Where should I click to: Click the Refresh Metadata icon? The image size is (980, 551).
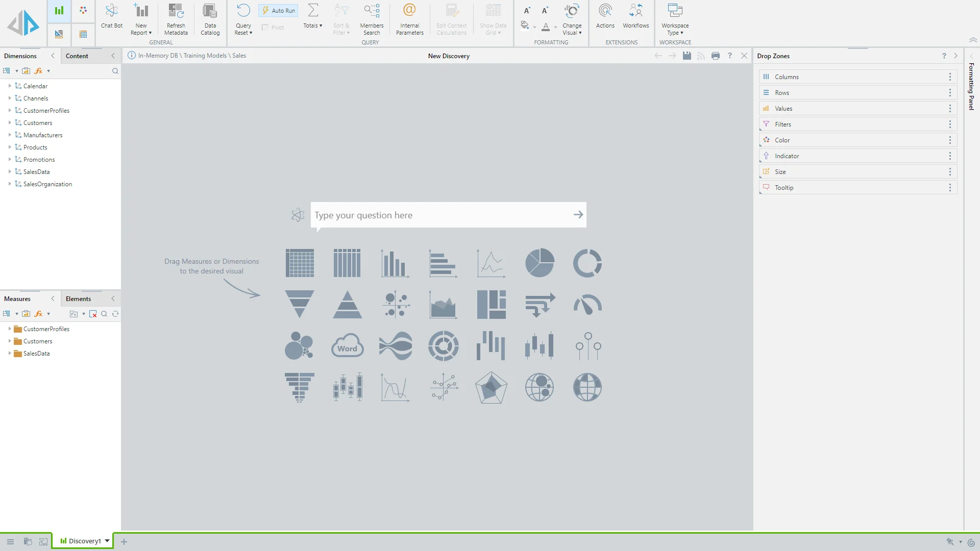176,11
